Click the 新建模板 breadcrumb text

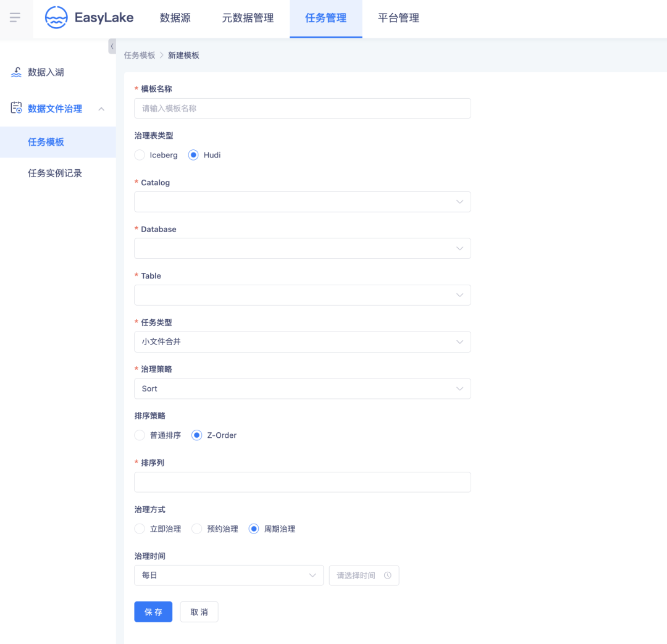184,56
